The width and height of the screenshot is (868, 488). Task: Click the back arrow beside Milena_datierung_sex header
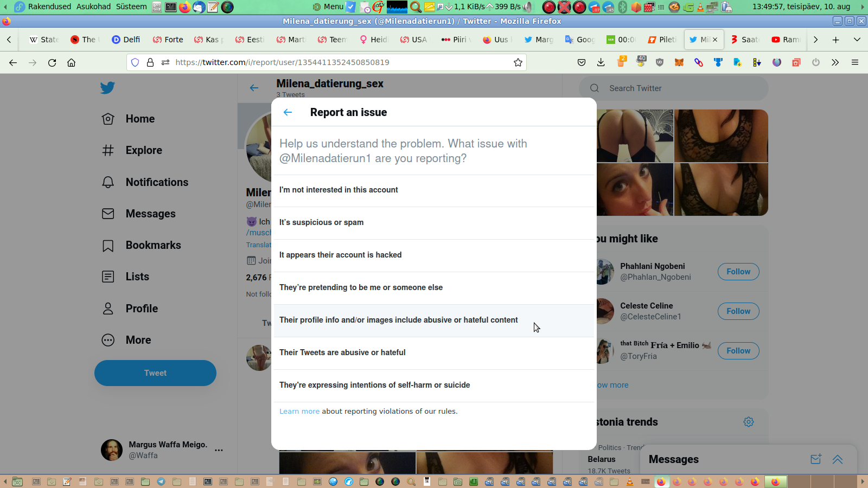pyautogui.click(x=254, y=88)
